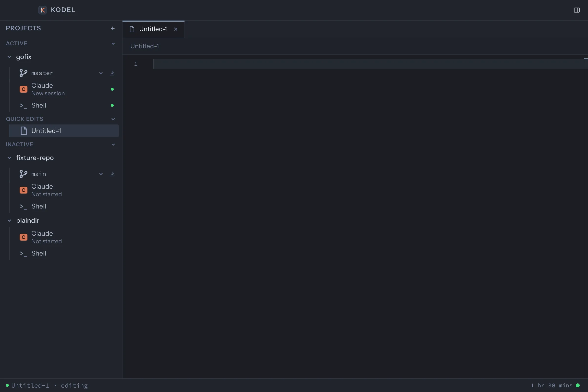Collapse the QUICK EDITS section chevron
Viewport: 588px width, 392px height.
[x=113, y=119]
